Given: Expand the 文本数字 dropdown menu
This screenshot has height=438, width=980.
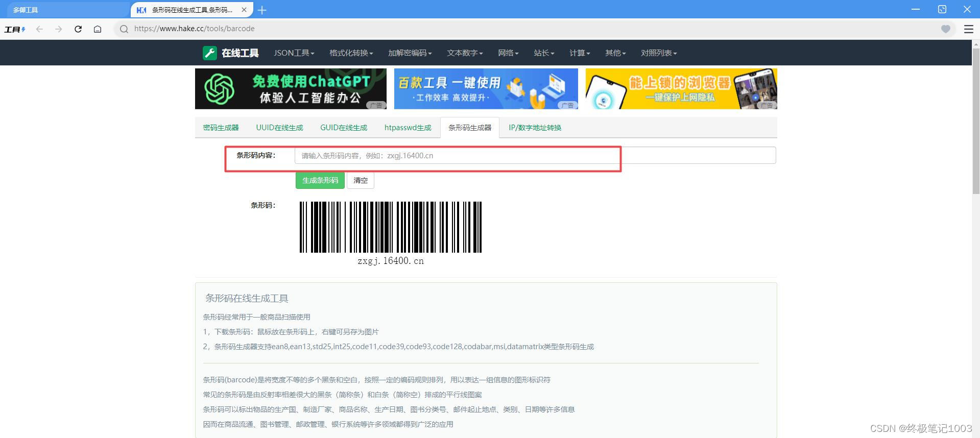Looking at the screenshot, I should [x=465, y=53].
